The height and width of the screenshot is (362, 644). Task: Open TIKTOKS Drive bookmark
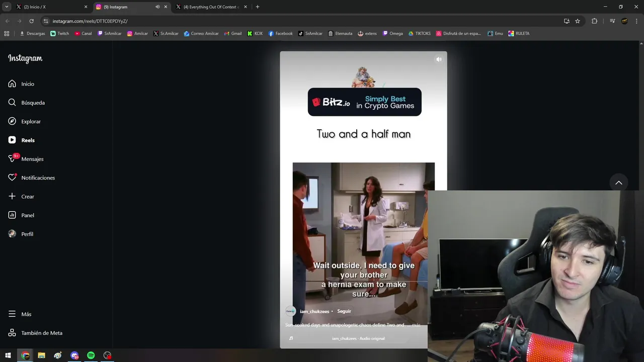pyautogui.click(x=420, y=34)
